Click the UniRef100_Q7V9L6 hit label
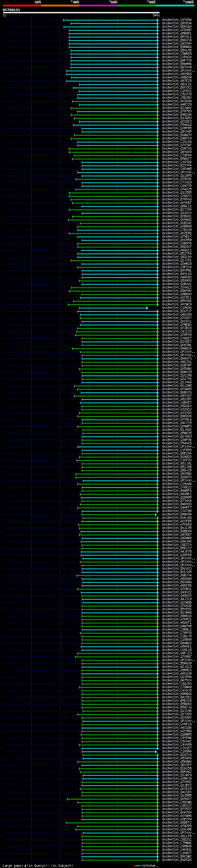 pyautogui.click(x=177, y=419)
